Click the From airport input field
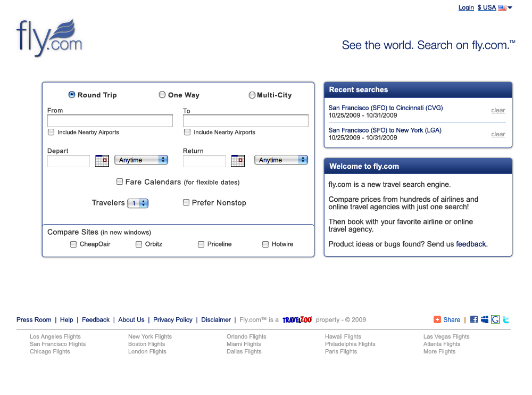 click(110, 120)
